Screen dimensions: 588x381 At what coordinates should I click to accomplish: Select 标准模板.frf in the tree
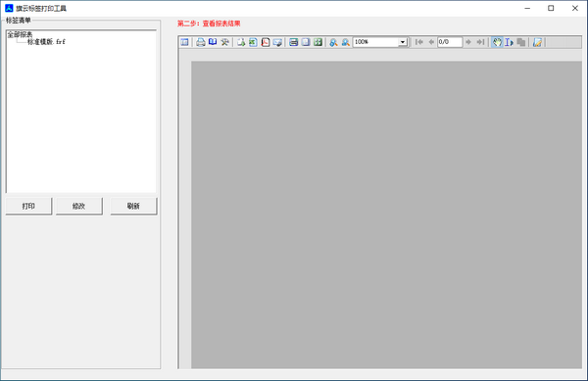click(46, 42)
